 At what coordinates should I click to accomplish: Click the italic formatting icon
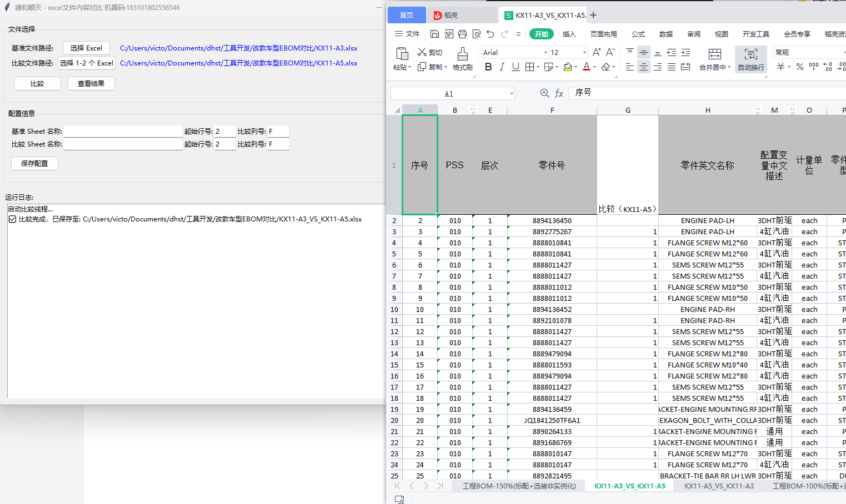tap(502, 67)
